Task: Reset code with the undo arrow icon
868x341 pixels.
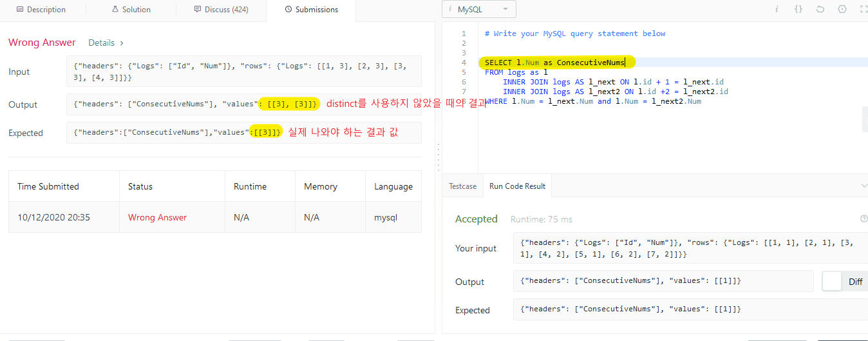Action: coord(820,9)
